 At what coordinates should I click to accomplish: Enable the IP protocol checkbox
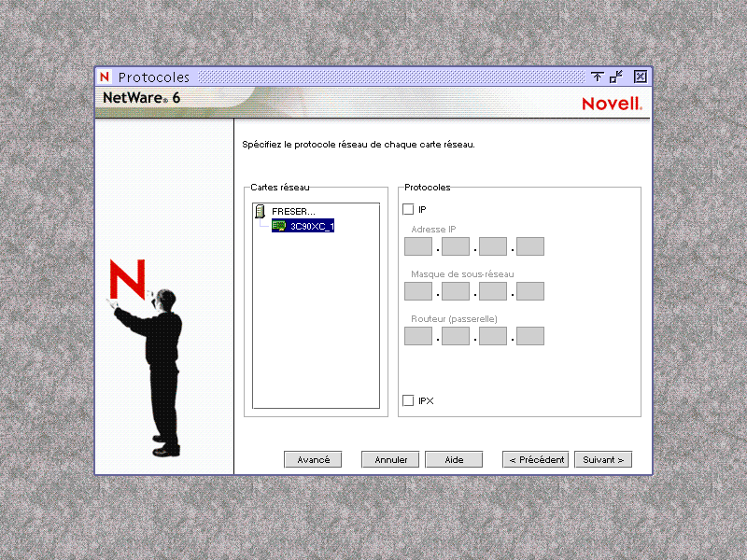[408, 209]
